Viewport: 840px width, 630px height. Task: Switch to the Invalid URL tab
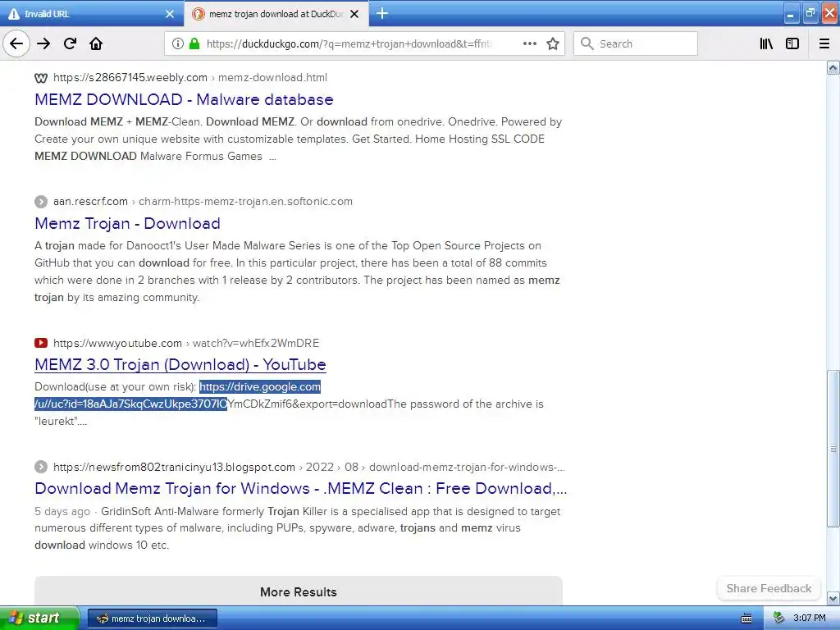tap(91, 13)
